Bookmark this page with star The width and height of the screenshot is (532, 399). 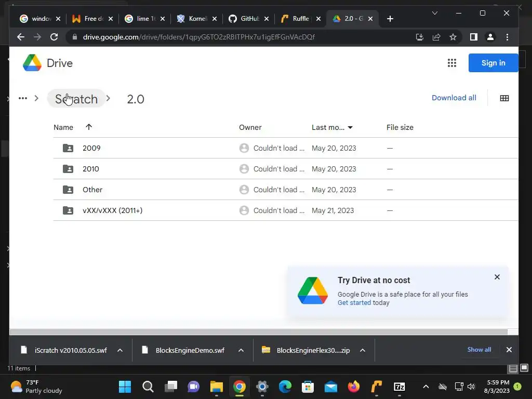pyautogui.click(x=453, y=37)
